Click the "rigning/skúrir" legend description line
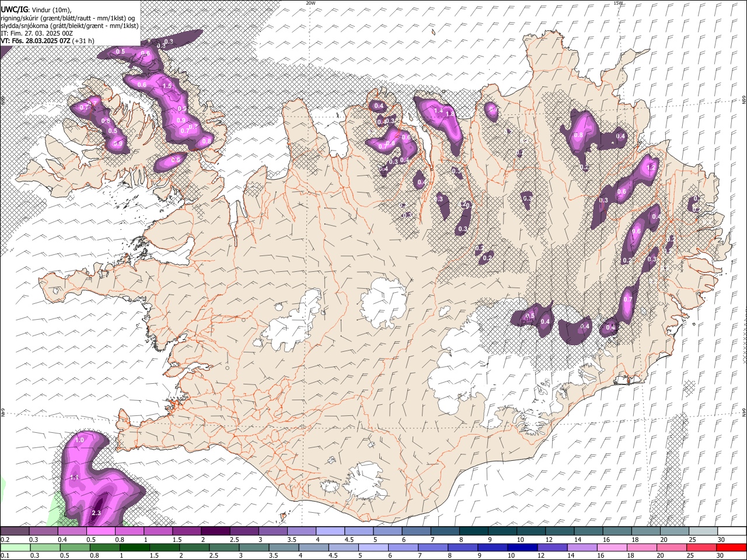 (69, 18)
